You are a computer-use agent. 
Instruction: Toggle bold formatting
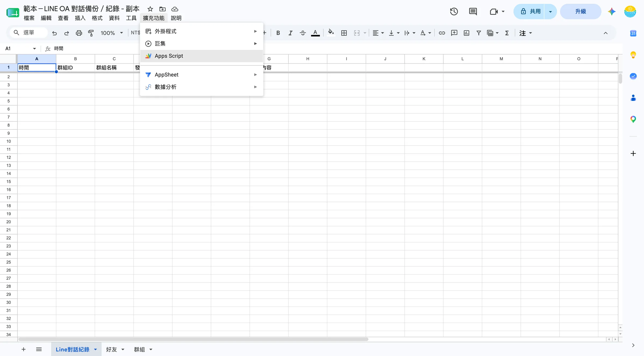(278, 33)
